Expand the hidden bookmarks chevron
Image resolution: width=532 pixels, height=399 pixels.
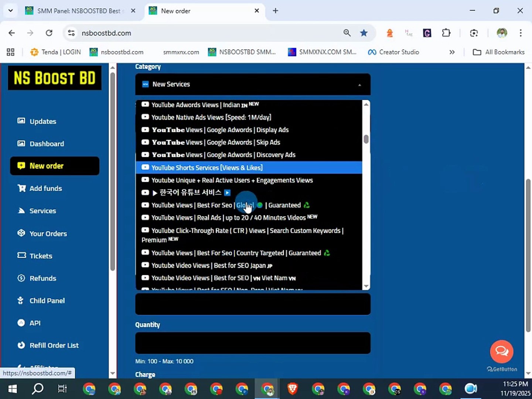point(452,52)
